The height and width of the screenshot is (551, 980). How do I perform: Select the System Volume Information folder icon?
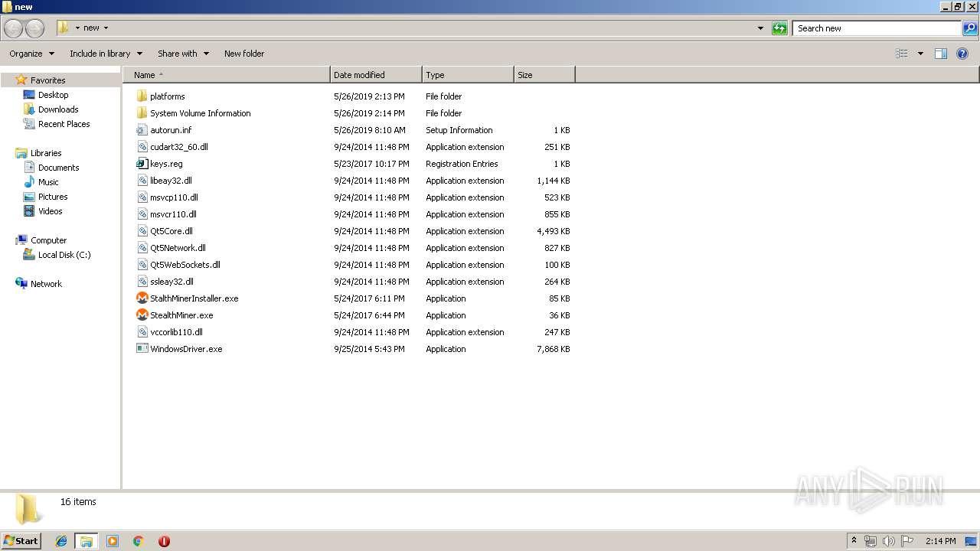point(142,113)
